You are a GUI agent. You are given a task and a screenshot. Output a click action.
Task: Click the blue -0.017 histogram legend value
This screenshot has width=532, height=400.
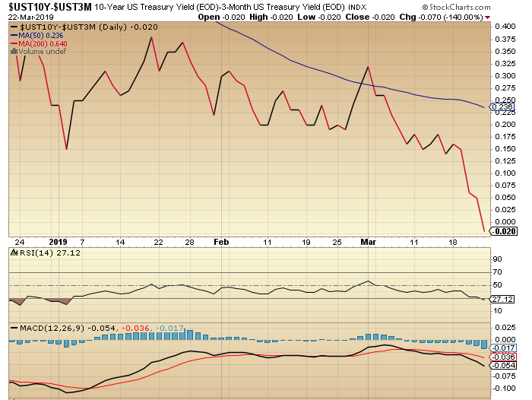pyautogui.click(x=169, y=329)
